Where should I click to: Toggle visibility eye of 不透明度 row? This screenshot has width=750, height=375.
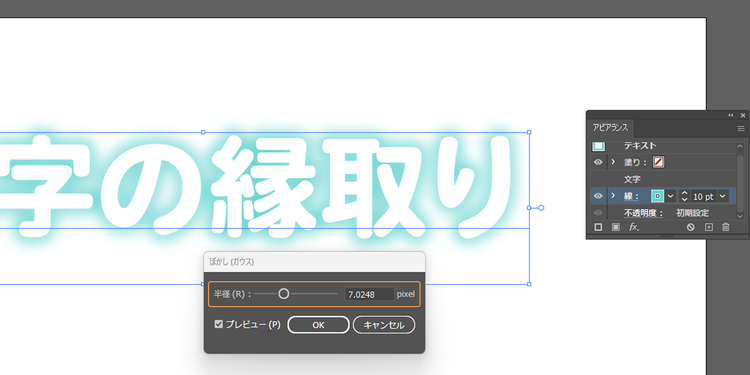(x=598, y=213)
